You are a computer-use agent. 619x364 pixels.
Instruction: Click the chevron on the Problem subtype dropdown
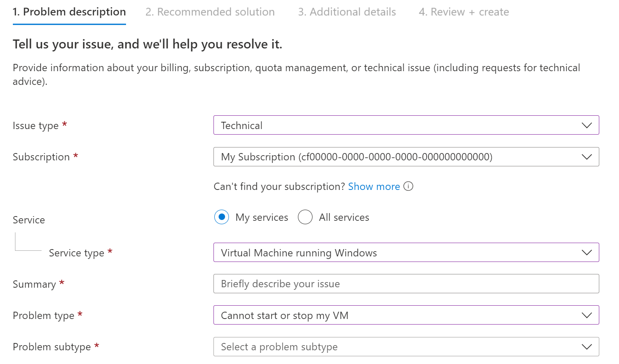click(587, 346)
